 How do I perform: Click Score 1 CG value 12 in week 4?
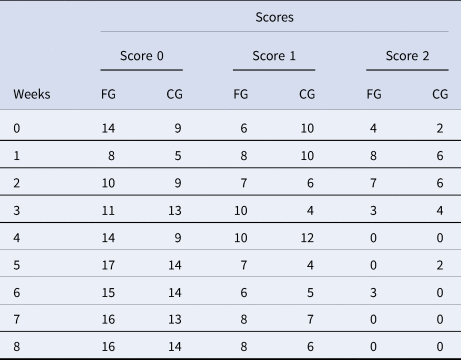307,238
